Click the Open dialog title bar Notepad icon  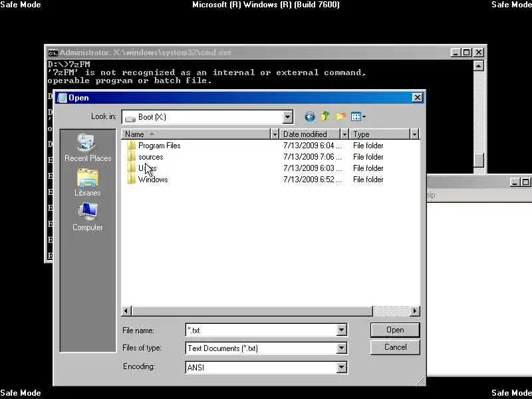coord(62,98)
